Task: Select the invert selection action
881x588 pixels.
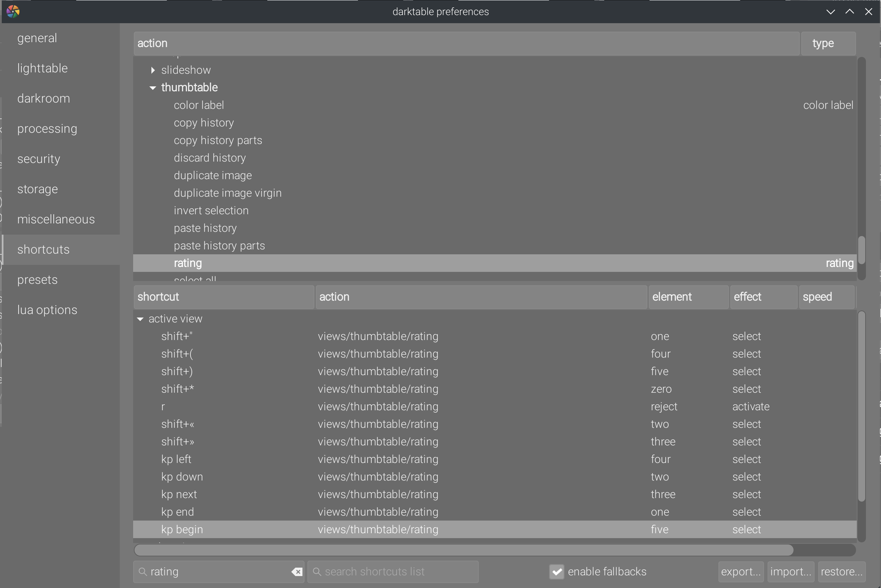Action: (495, 211)
